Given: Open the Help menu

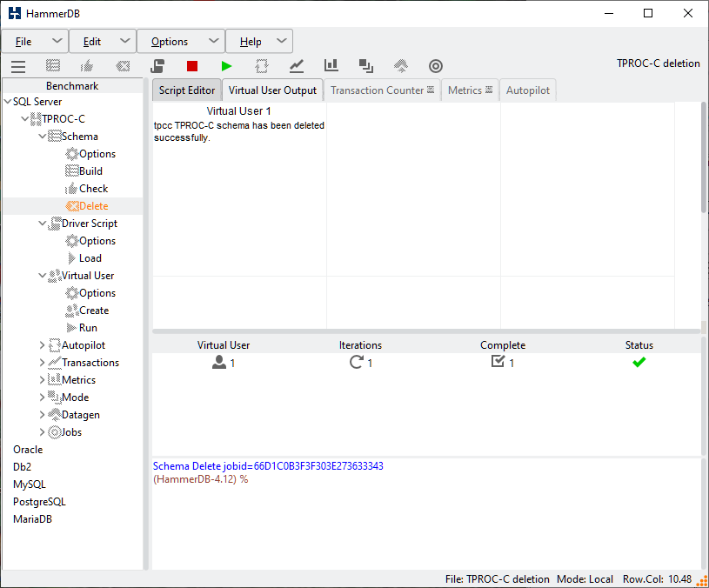Looking at the screenshot, I should click(259, 41).
